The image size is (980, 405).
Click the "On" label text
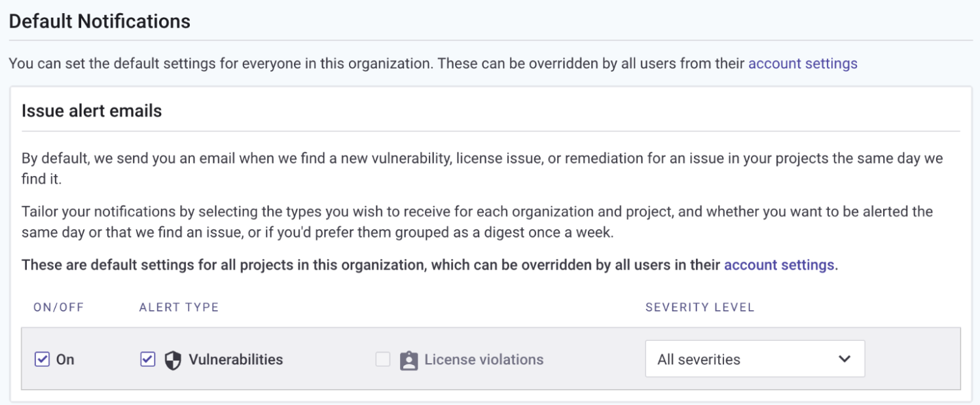click(x=65, y=360)
